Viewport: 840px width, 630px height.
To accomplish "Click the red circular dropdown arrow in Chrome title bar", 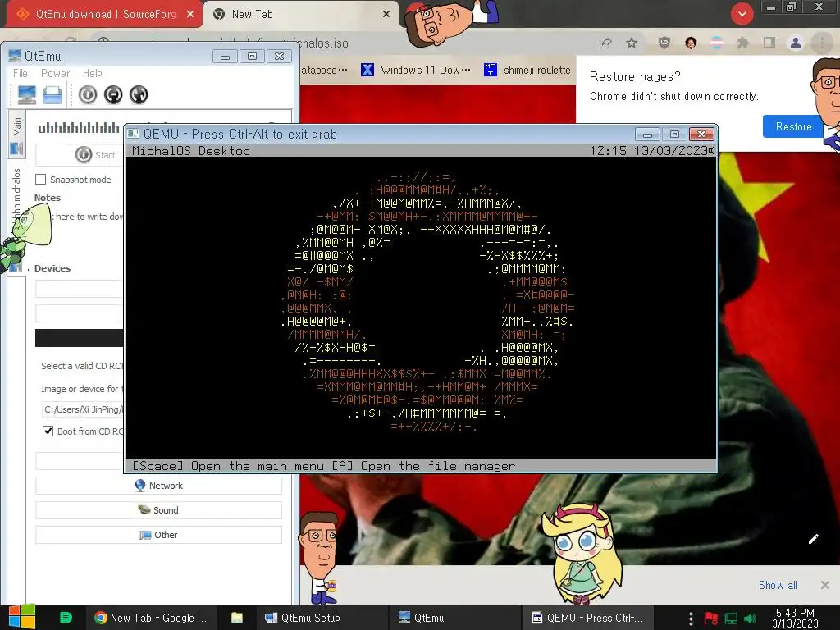I will [x=742, y=14].
